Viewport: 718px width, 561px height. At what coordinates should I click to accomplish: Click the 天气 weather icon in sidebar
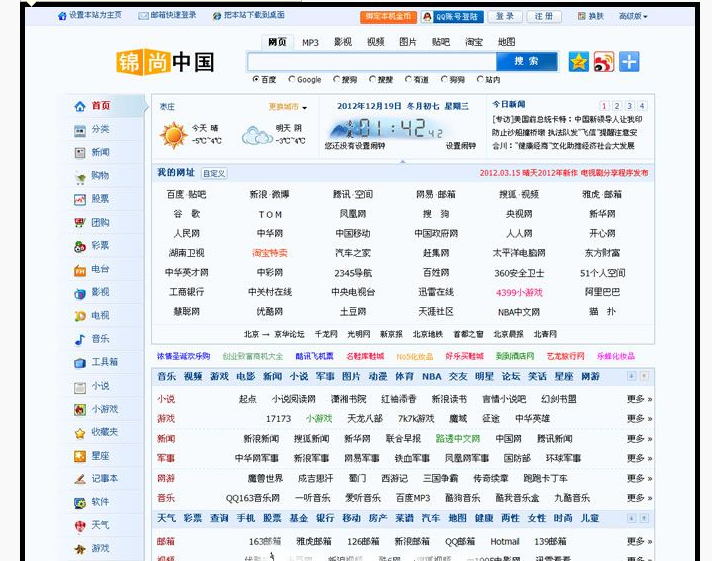tap(80, 526)
